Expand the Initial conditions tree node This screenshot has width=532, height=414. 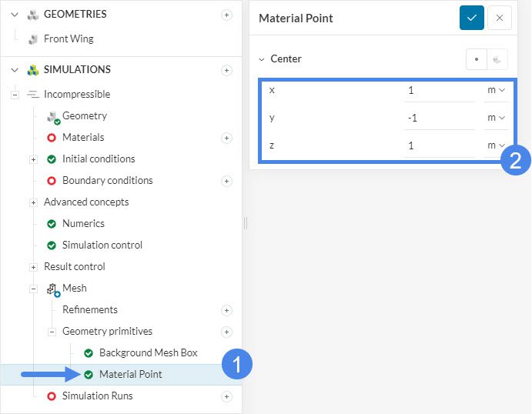33,159
